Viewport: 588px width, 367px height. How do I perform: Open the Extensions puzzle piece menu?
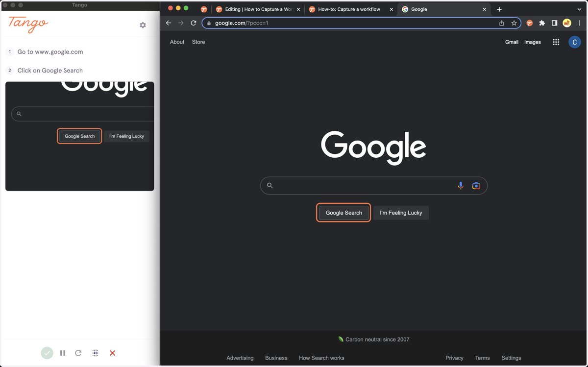(542, 23)
